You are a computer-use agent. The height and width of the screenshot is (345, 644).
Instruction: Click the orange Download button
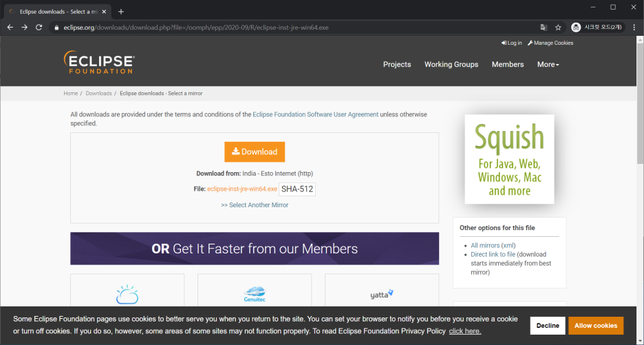[x=255, y=151]
